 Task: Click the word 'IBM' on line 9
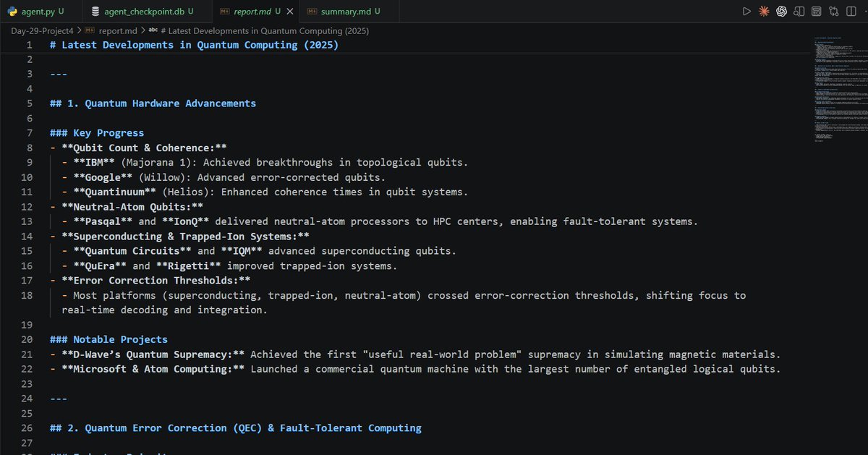coord(94,162)
